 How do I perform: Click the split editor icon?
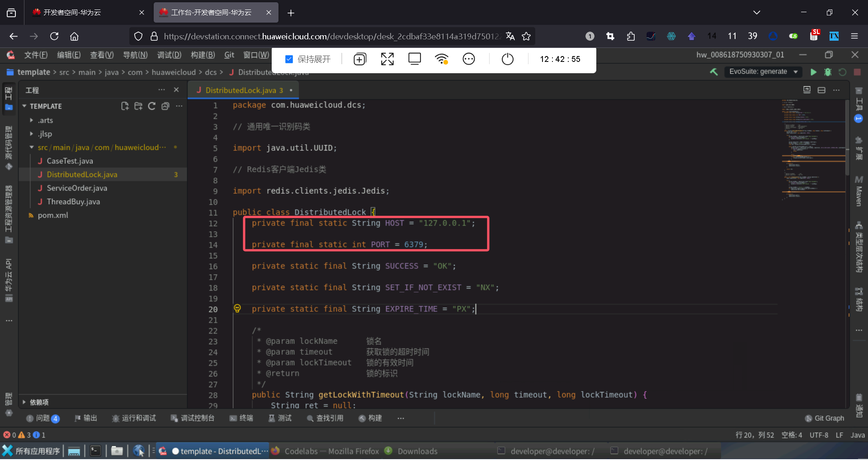[x=821, y=90]
